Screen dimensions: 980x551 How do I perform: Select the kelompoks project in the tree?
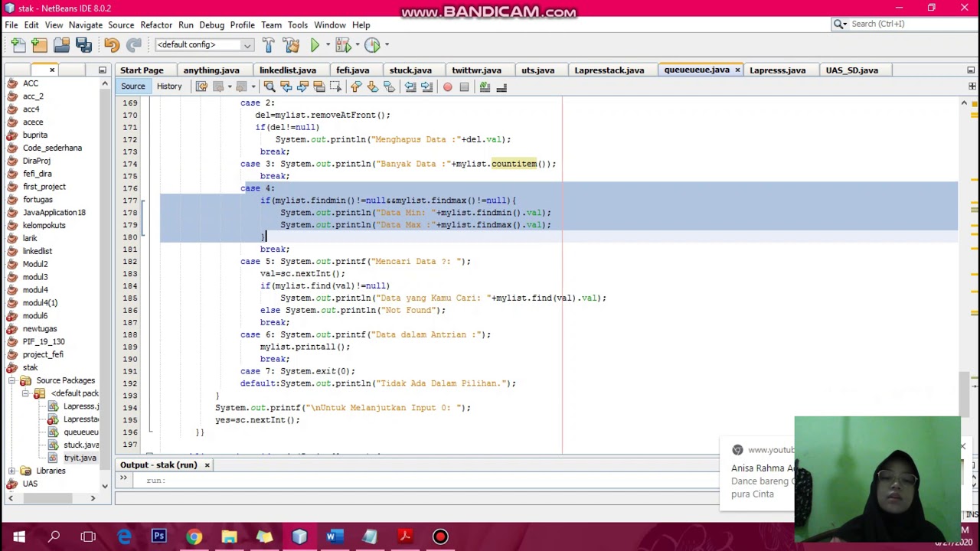coord(44,226)
